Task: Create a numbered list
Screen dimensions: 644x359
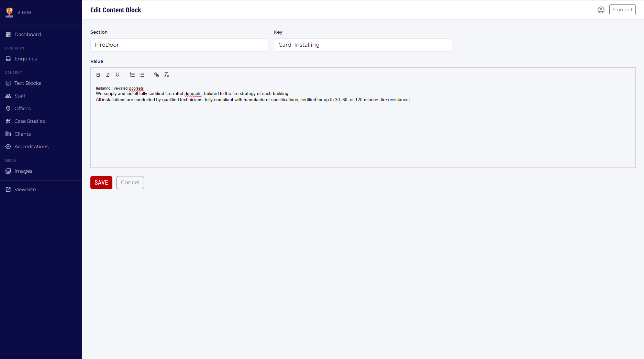Action: (132, 75)
